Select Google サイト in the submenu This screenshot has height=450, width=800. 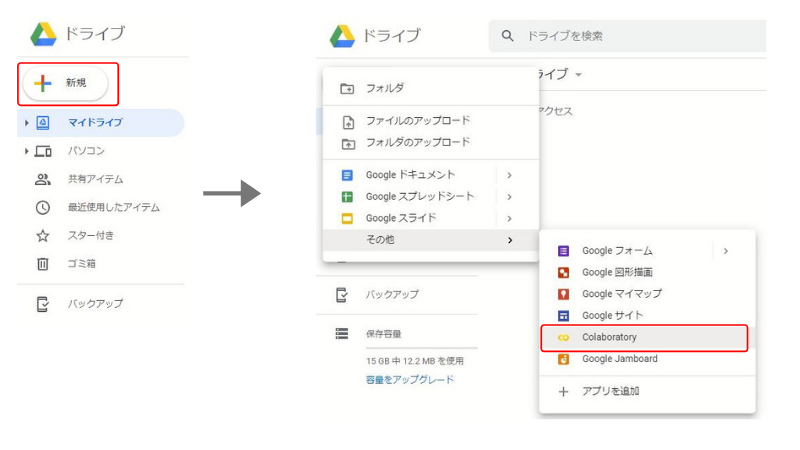[647, 316]
